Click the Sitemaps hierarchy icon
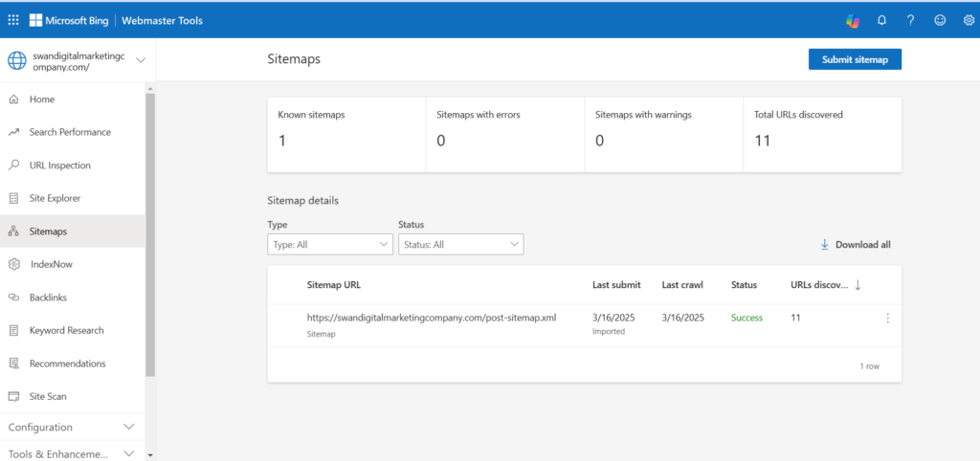 coord(13,231)
